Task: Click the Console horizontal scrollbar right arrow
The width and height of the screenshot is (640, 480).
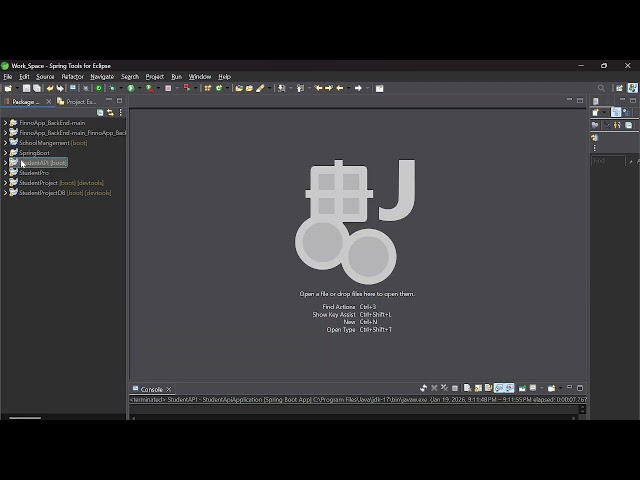Action: [x=574, y=418]
